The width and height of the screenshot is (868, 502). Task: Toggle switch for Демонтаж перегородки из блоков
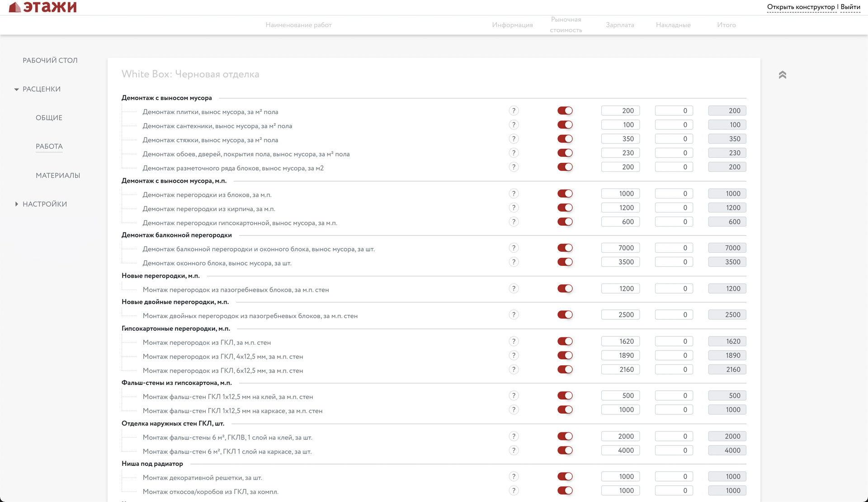pos(565,194)
